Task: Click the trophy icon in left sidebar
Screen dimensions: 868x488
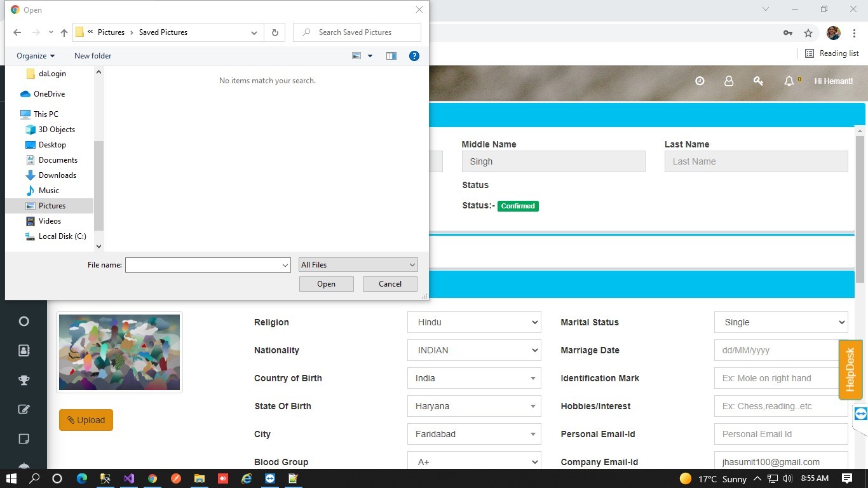Action: pyautogui.click(x=24, y=380)
